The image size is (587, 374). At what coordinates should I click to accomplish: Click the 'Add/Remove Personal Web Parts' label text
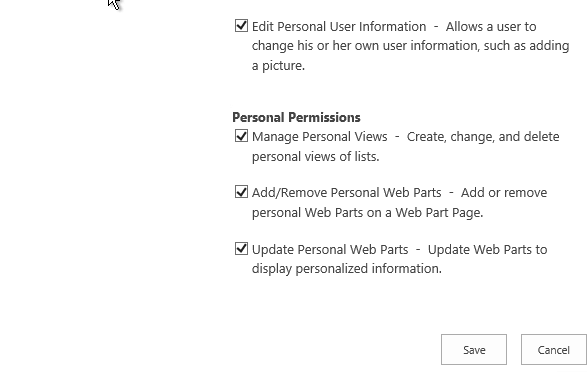pyautogui.click(x=346, y=192)
